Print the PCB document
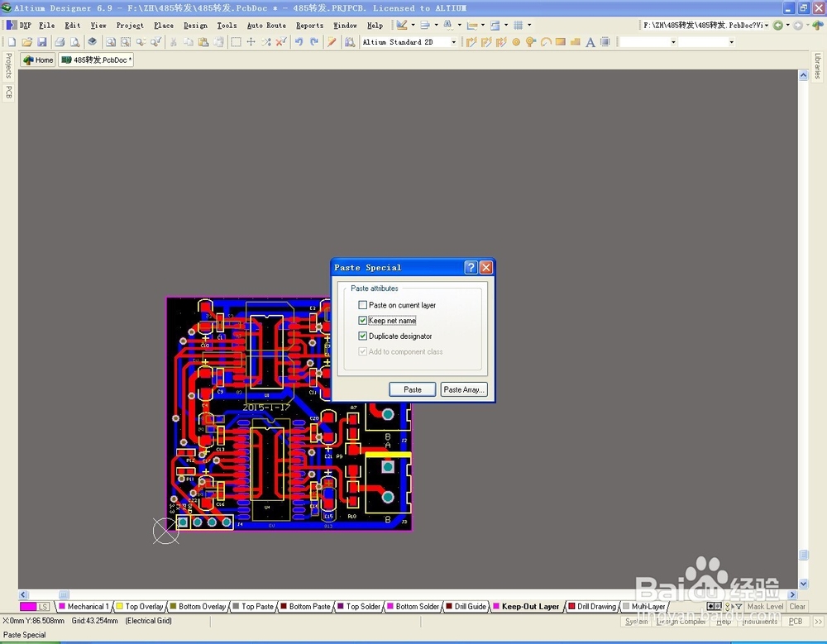 [x=60, y=41]
